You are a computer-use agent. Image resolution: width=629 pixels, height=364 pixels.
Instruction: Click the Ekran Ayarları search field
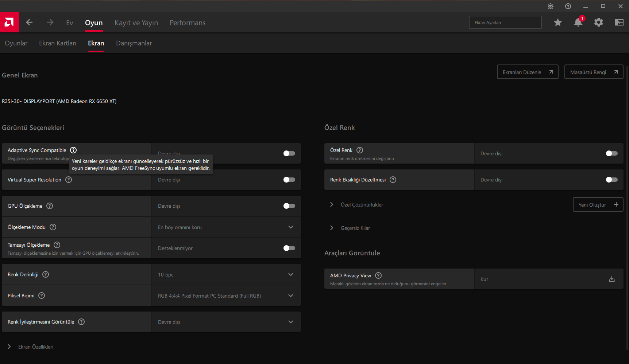505,23
